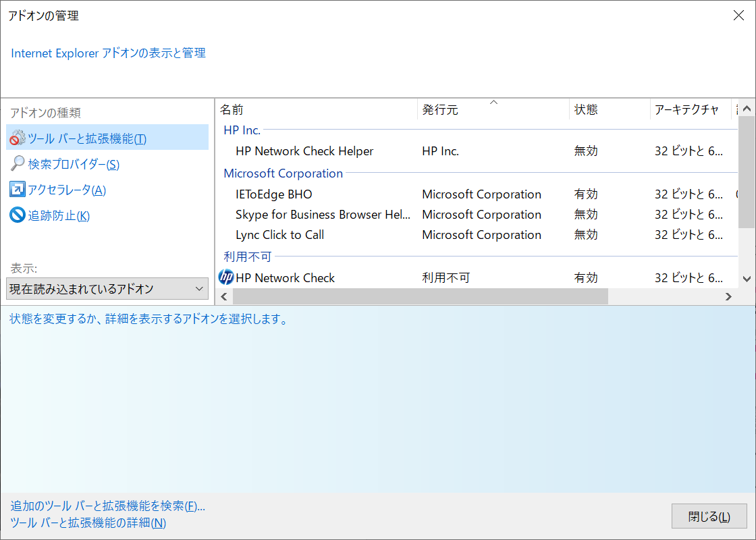Click the horizontal scrollbar thumb
756x540 pixels.
[x=420, y=296]
